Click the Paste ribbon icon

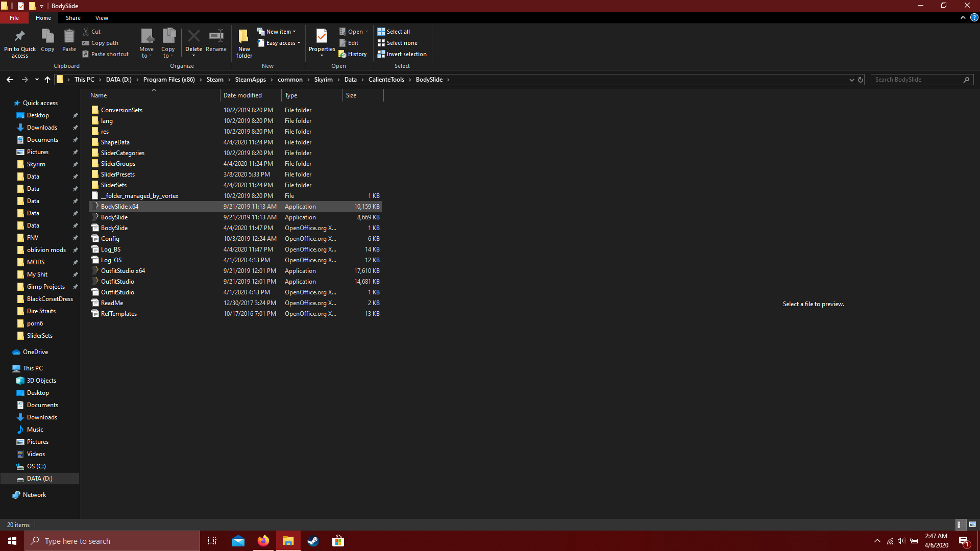[69, 40]
